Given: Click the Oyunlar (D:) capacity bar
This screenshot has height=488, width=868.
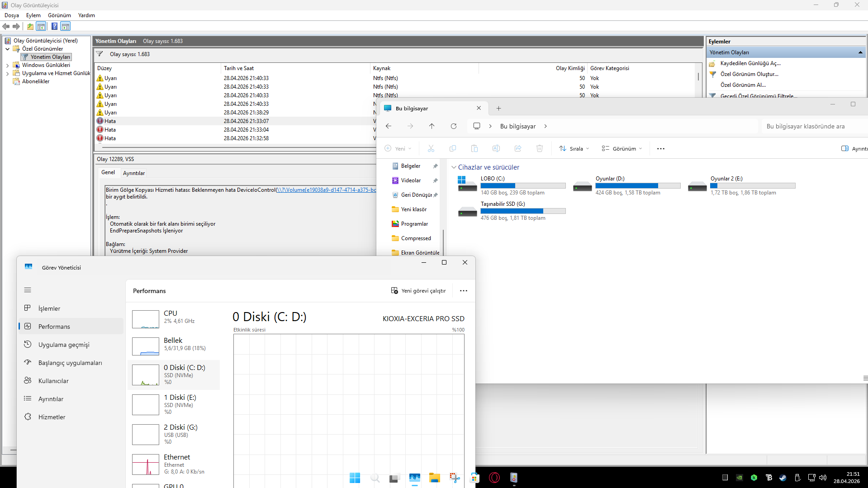Looking at the screenshot, I should [638, 185].
